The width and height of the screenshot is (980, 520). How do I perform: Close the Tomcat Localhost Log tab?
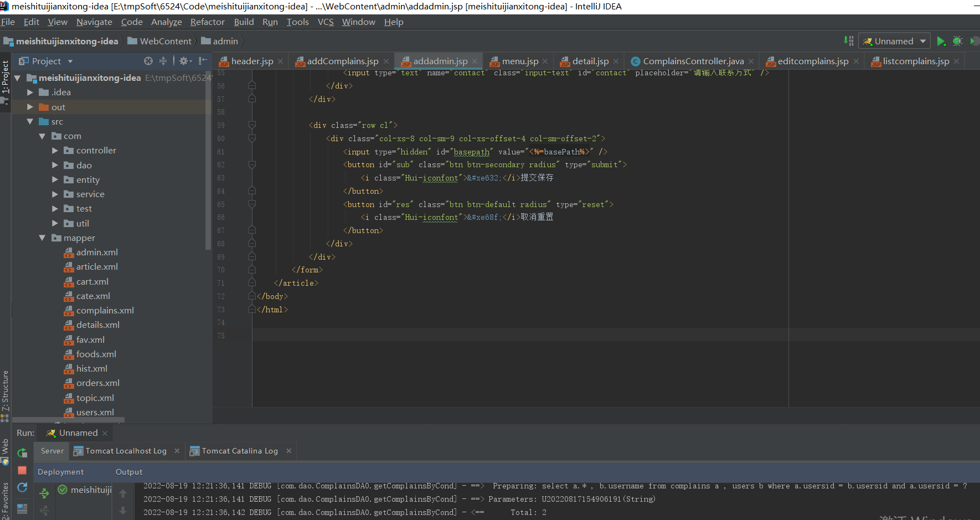pos(177,451)
